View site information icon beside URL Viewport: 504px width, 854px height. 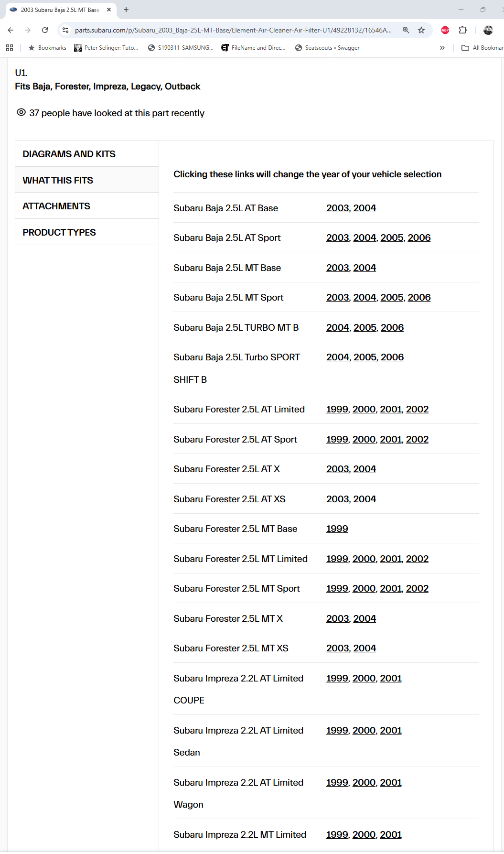65,30
